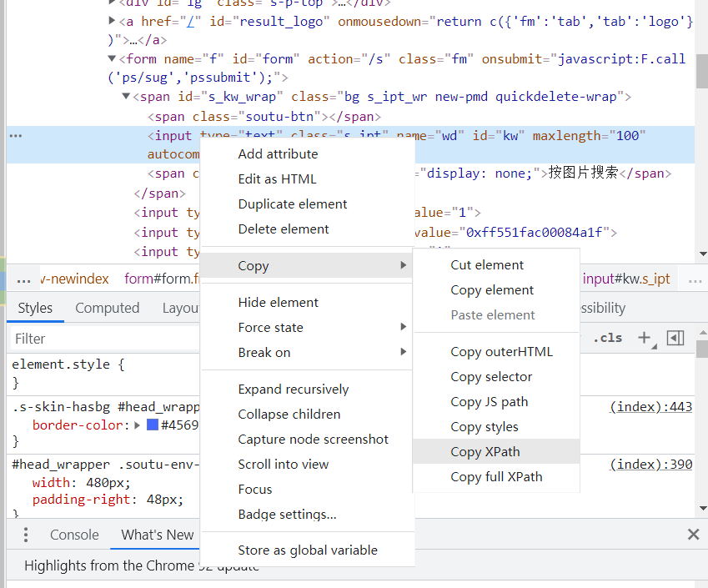Open the (index):443 stylesheet link

(651, 406)
